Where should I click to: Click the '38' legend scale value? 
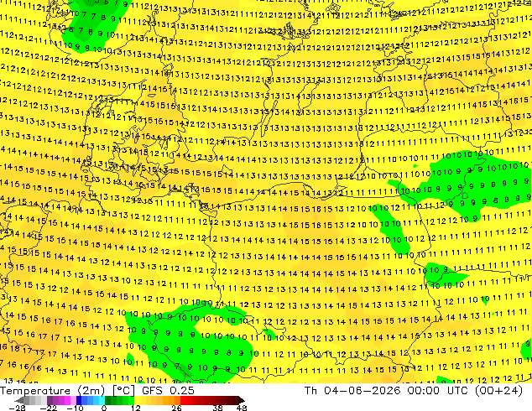tap(218, 408)
